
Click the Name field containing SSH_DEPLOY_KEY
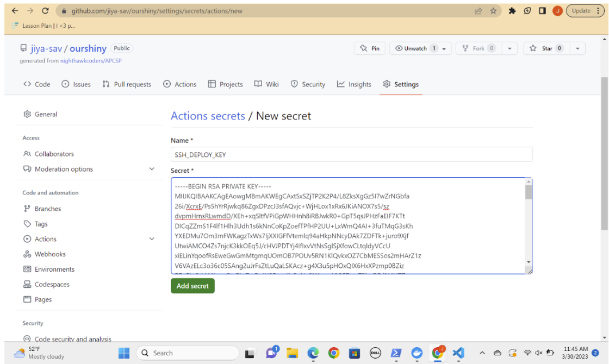351,154
